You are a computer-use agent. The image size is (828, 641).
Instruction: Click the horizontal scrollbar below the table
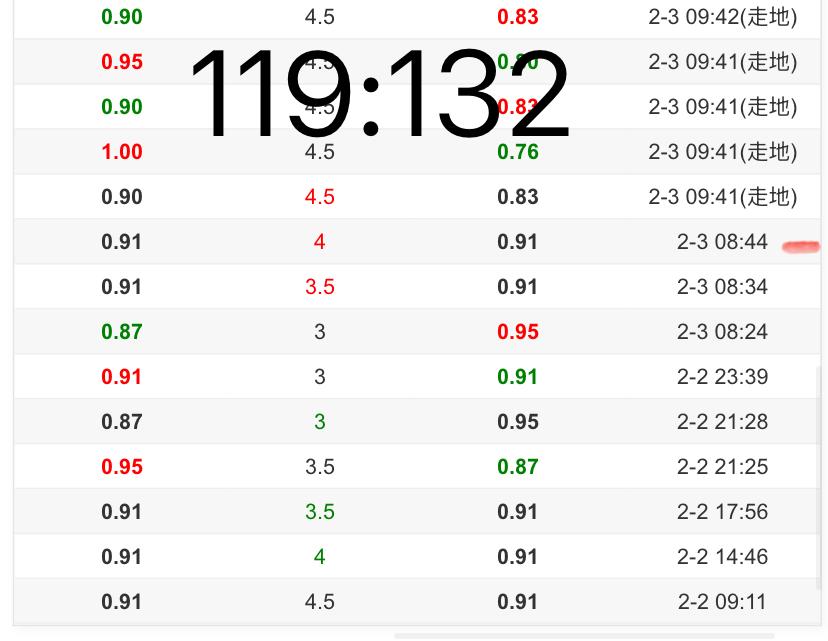click(584, 636)
